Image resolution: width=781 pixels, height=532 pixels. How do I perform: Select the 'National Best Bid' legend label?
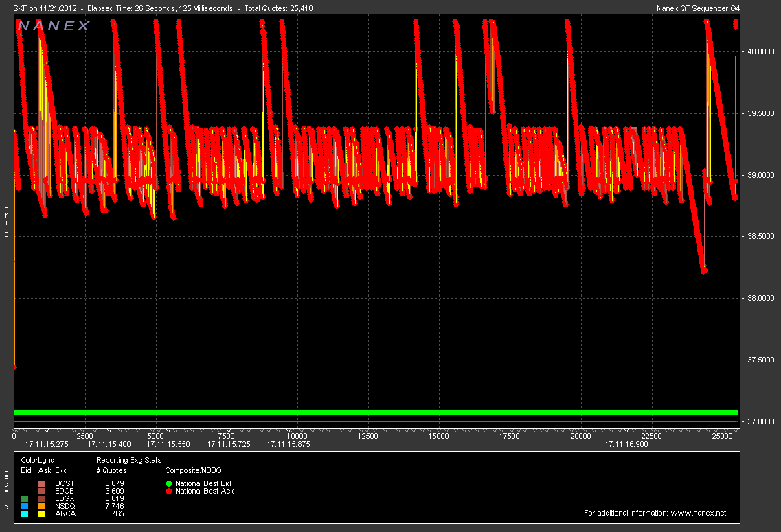(203, 483)
